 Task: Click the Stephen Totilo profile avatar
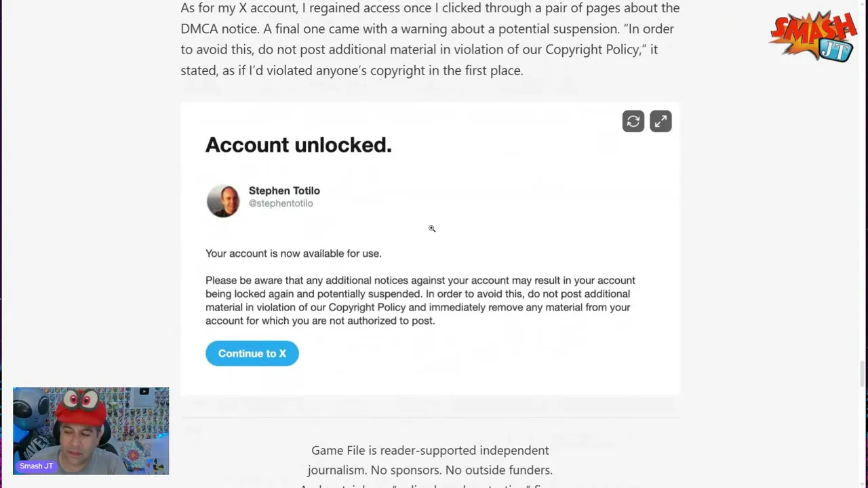coord(223,201)
